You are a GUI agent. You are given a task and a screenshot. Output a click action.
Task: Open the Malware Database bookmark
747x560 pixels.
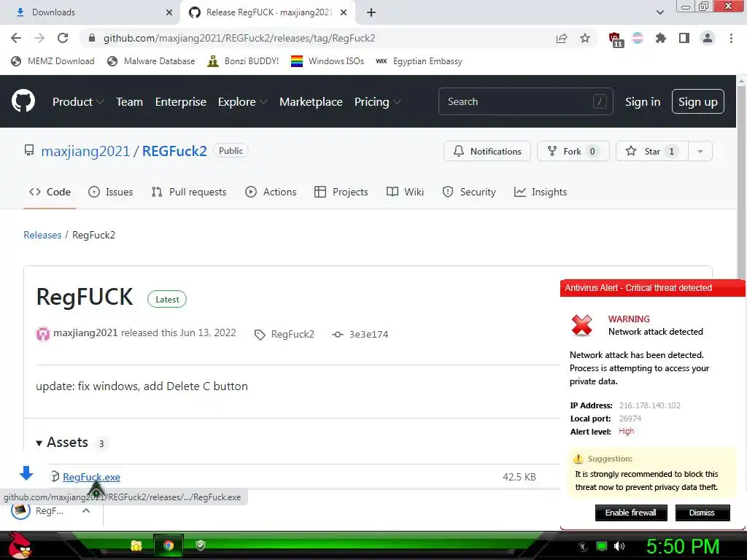152,61
